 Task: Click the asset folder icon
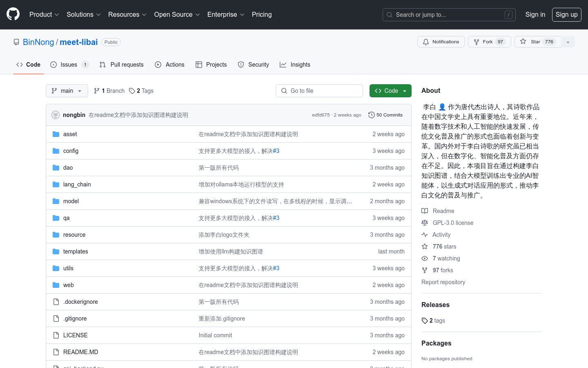point(56,134)
